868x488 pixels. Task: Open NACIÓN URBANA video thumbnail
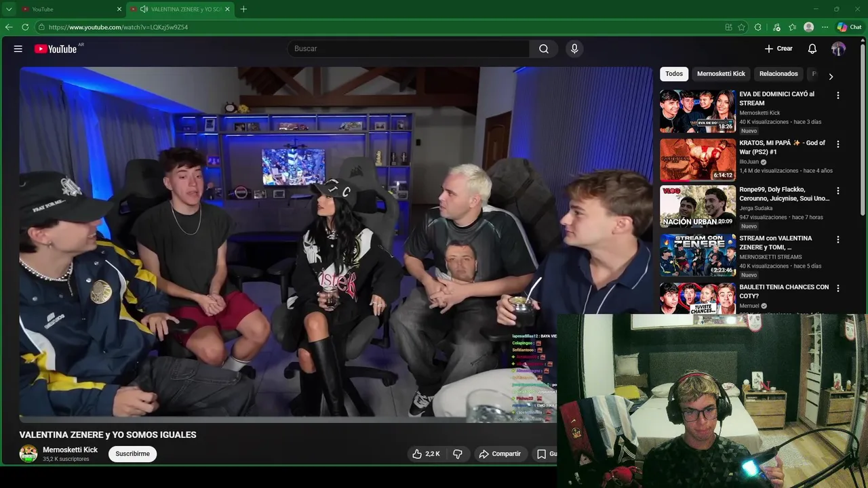(698, 207)
